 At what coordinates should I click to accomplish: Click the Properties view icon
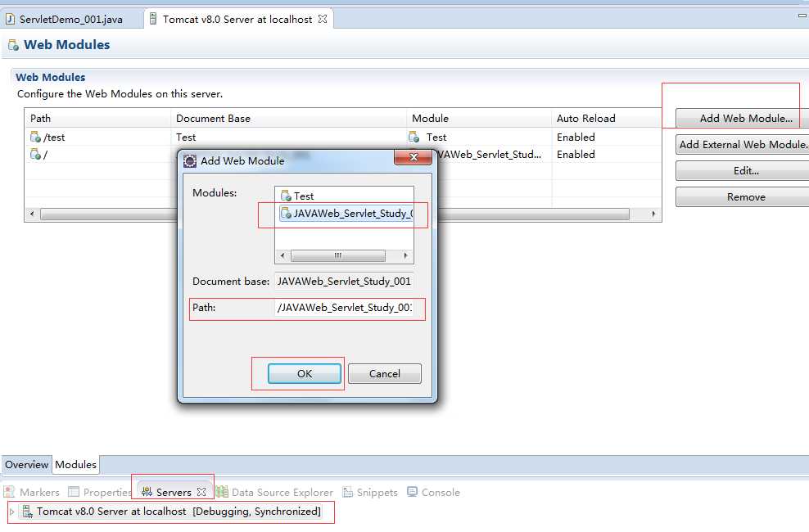[74, 492]
